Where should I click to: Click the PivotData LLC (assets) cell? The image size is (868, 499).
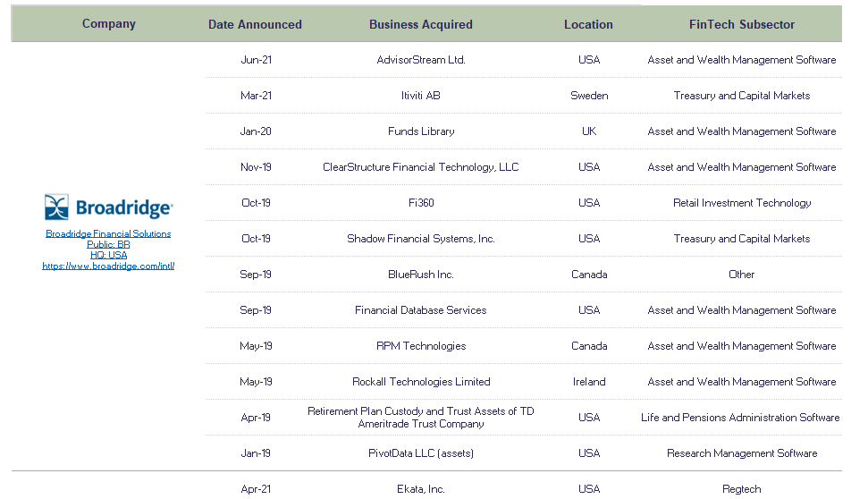pos(421,453)
